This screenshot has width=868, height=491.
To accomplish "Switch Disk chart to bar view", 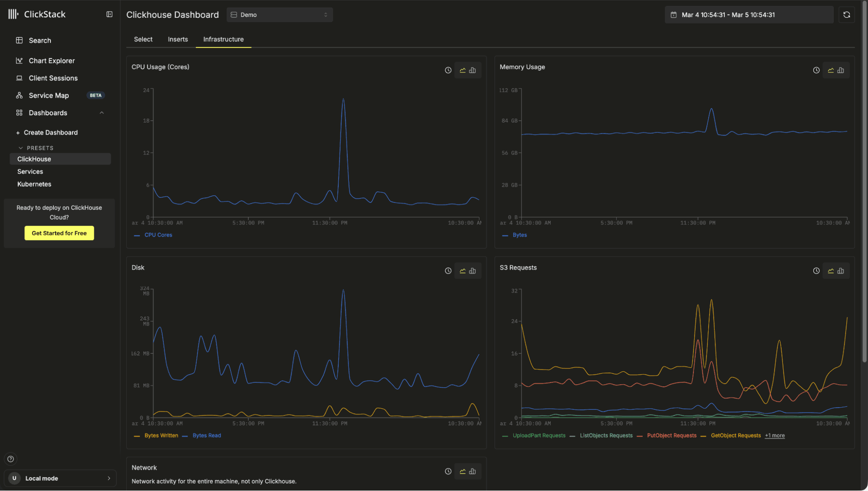I will coord(472,271).
